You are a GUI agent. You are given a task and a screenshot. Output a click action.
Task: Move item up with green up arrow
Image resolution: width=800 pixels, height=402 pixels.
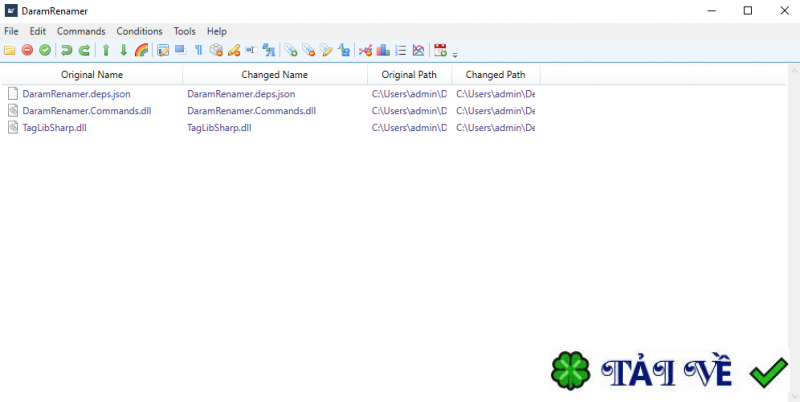[106, 50]
